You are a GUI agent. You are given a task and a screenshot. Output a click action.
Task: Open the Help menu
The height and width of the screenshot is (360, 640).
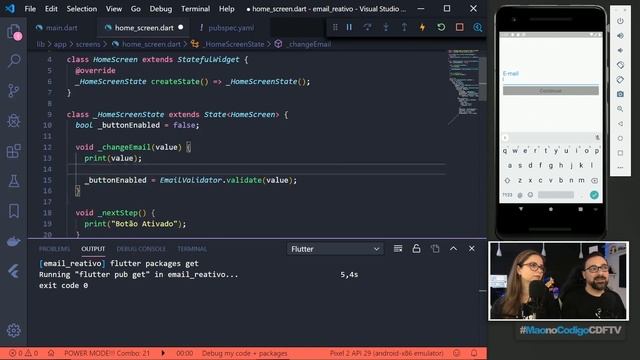(227, 9)
